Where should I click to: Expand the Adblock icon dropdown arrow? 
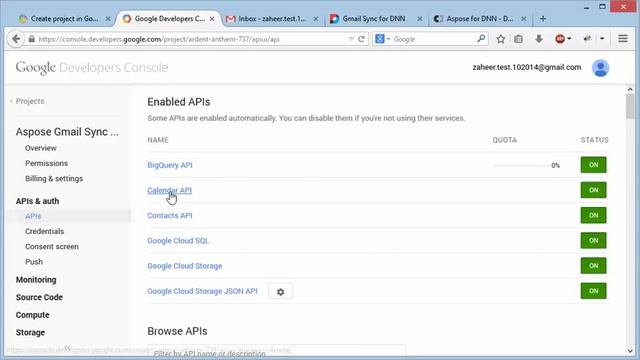569,39
